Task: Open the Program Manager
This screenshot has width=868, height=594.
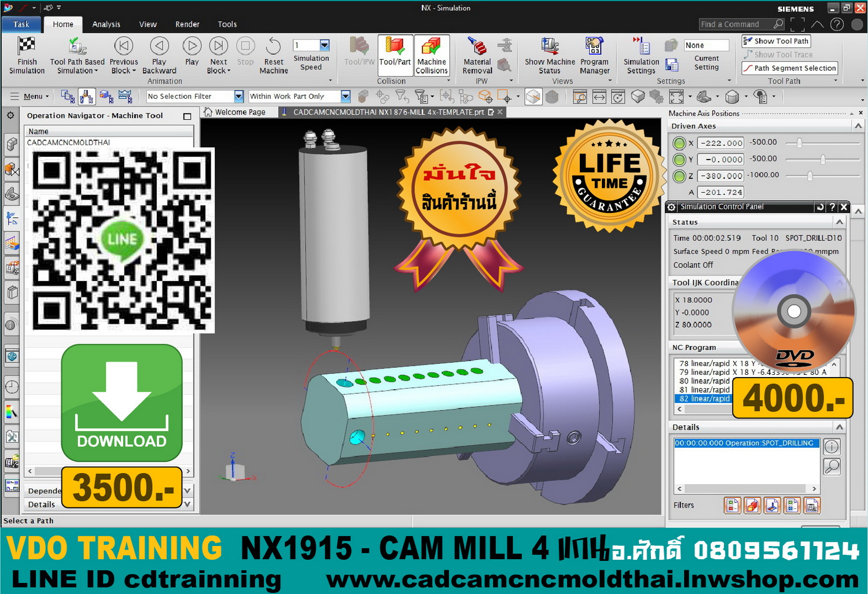Action: point(594,47)
